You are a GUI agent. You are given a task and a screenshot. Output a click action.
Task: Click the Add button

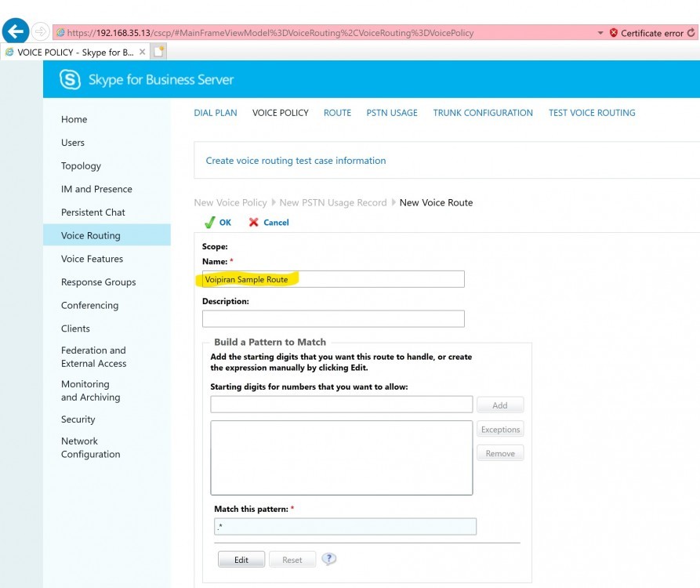(500, 405)
